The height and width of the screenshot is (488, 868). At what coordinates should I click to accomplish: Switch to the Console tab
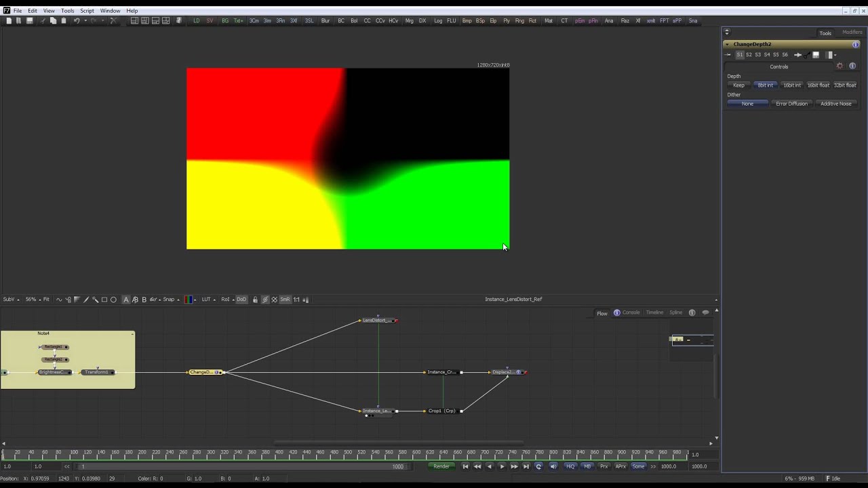(631, 312)
